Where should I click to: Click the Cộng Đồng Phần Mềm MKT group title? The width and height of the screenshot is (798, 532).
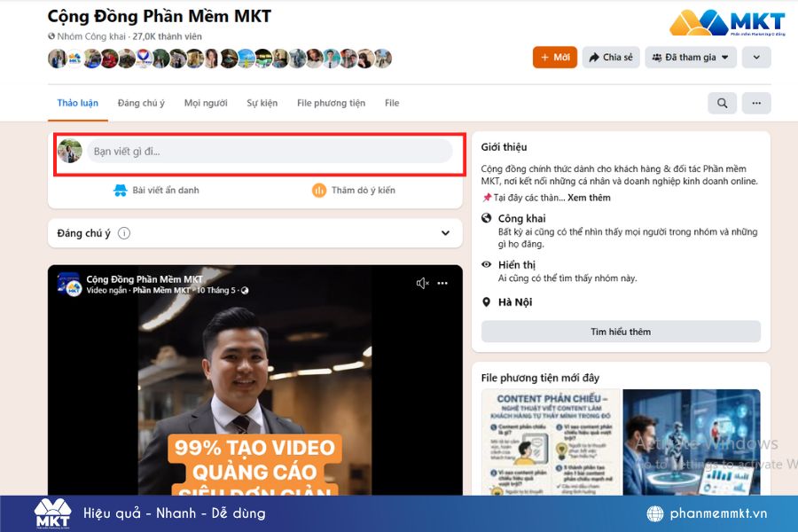(160, 16)
